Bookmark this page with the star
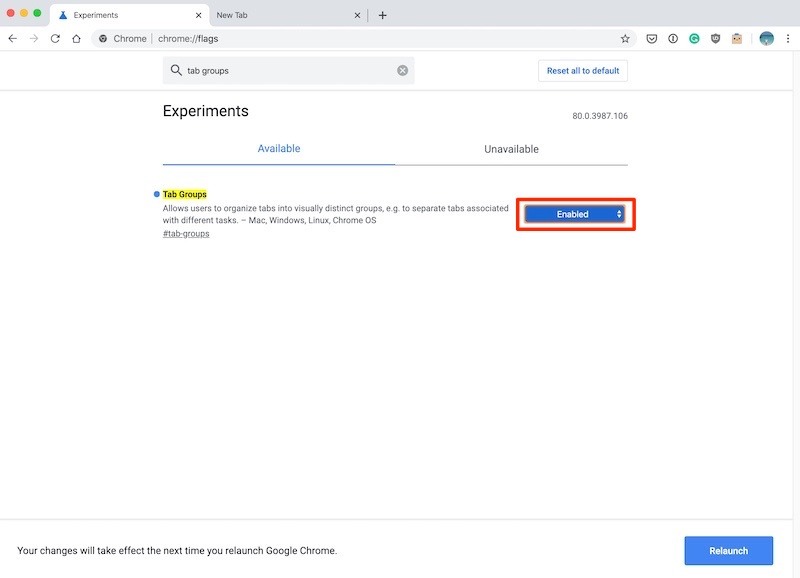The image size is (800, 578). tap(625, 39)
